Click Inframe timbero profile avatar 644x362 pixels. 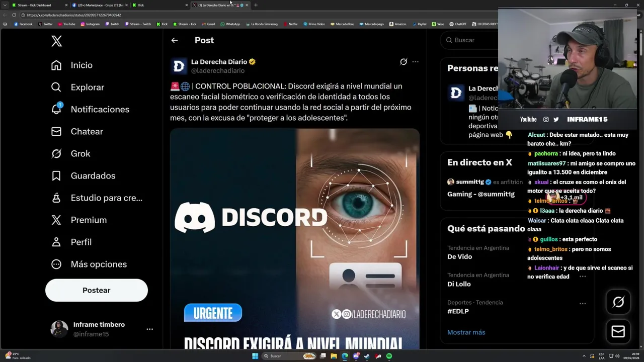point(59,329)
